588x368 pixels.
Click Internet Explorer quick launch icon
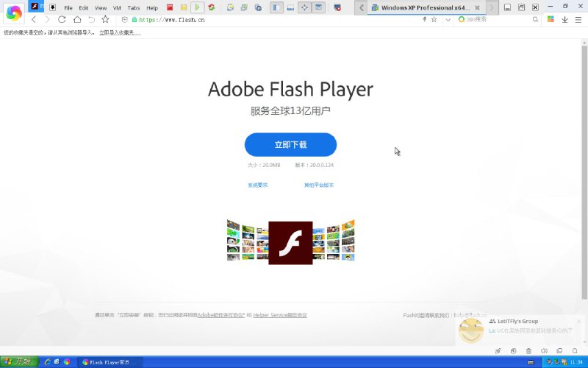pyautogui.click(x=48, y=362)
